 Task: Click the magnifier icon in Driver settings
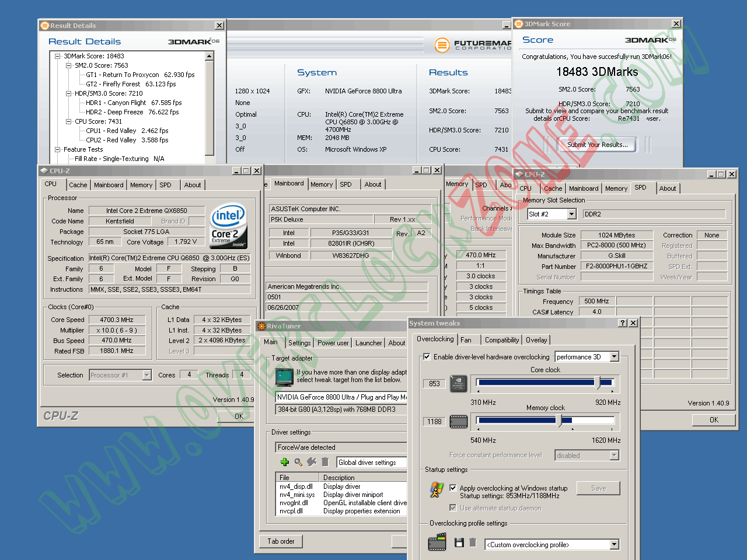(x=298, y=462)
